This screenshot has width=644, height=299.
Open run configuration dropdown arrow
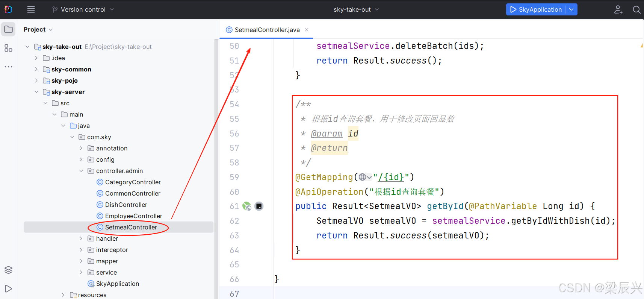[571, 9]
